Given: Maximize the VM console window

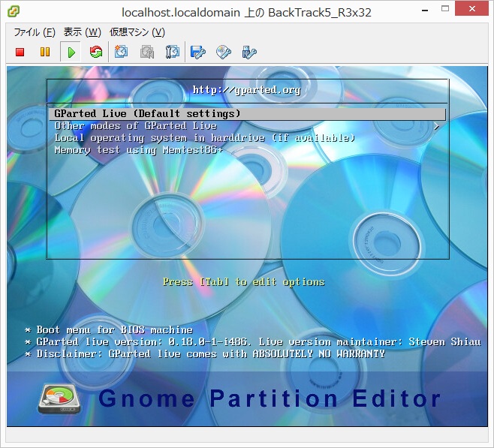Looking at the screenshot, I should pos(445,9).
